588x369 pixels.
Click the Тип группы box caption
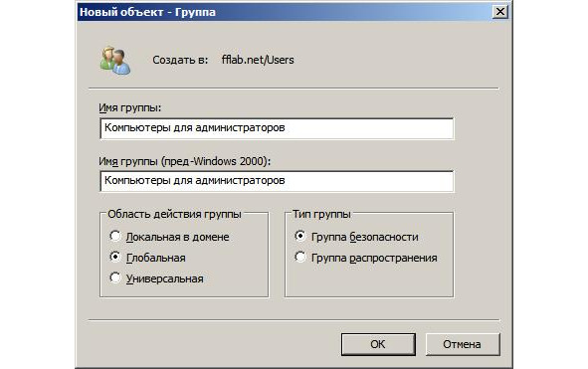pos(321,214)
